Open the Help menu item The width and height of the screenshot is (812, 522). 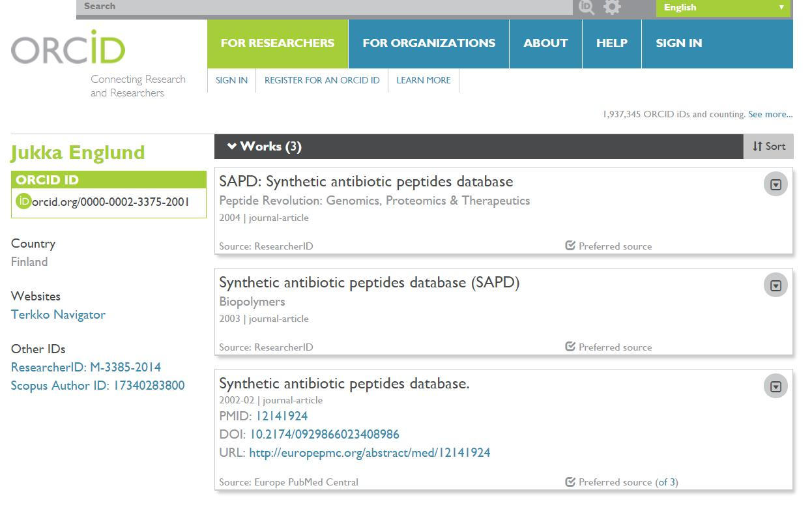612,44
